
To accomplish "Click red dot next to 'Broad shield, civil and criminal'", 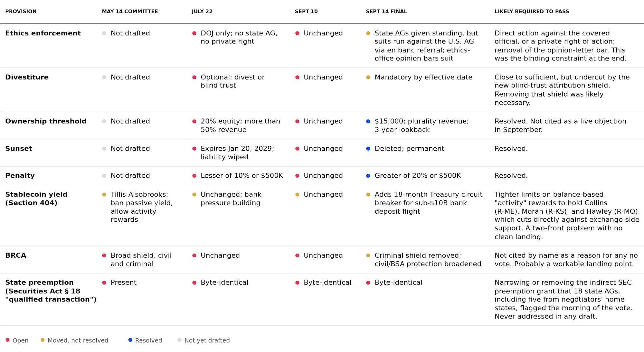I will 104,255.
